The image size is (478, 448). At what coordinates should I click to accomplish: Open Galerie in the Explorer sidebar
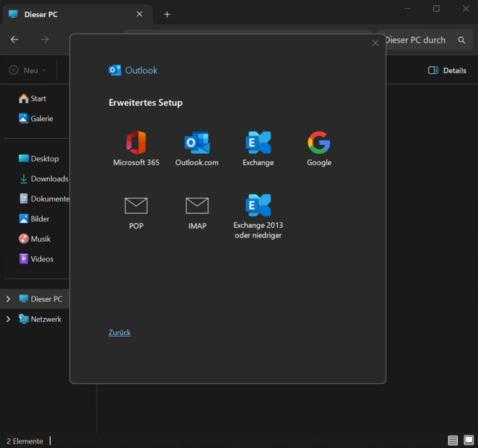[x=36, y=119]
